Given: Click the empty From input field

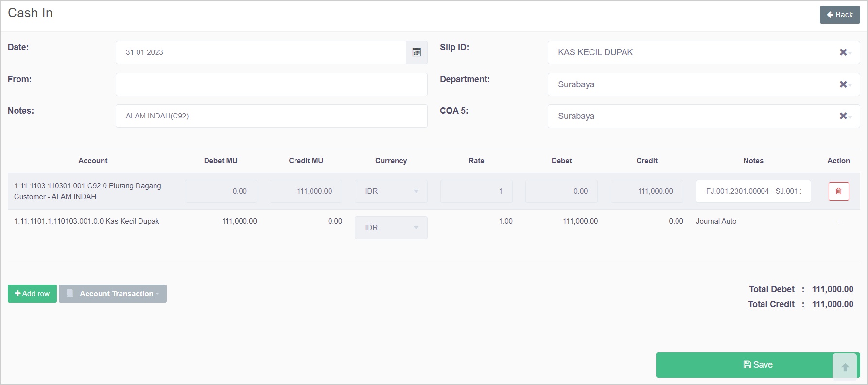Looking at the screenshot, I should point(271,84).
